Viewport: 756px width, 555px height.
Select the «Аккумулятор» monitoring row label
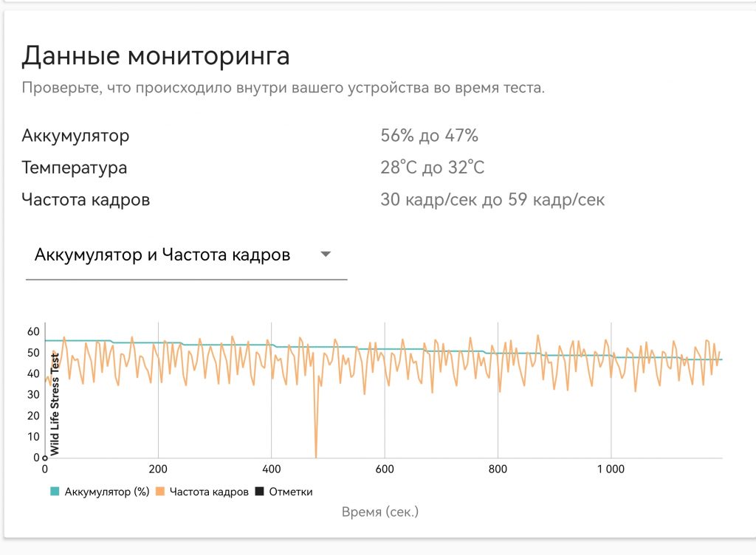click(77, 136)
